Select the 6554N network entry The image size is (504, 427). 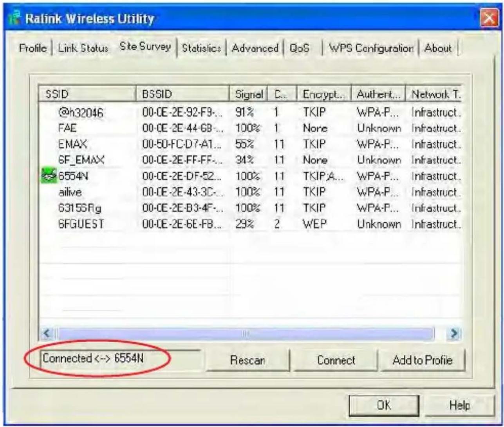(250, 176)
